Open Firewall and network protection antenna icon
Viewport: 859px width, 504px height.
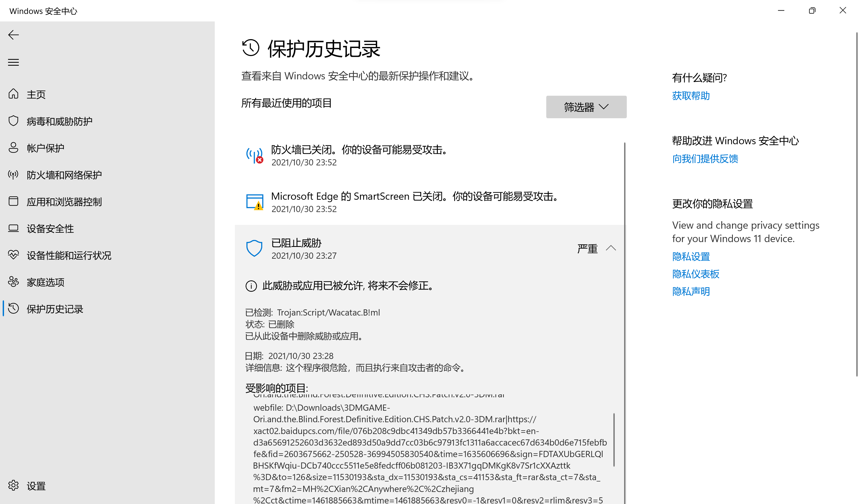pyautogui.click(x=14, y=175)
